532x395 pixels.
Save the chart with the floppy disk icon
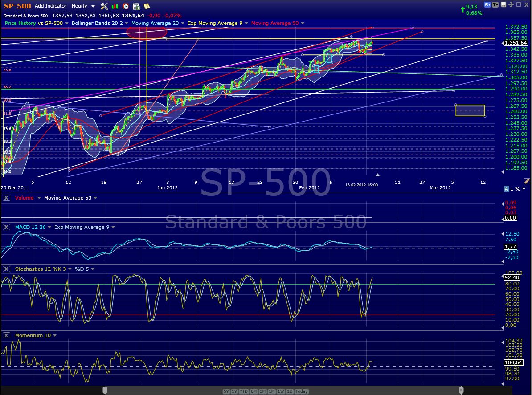pyautogui.click(x=503, y=5)
